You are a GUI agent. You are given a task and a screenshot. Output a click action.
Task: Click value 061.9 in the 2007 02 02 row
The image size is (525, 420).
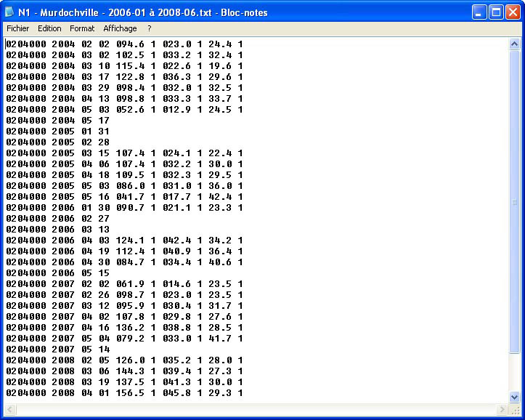pyautogui.click(x=130, y=284)
